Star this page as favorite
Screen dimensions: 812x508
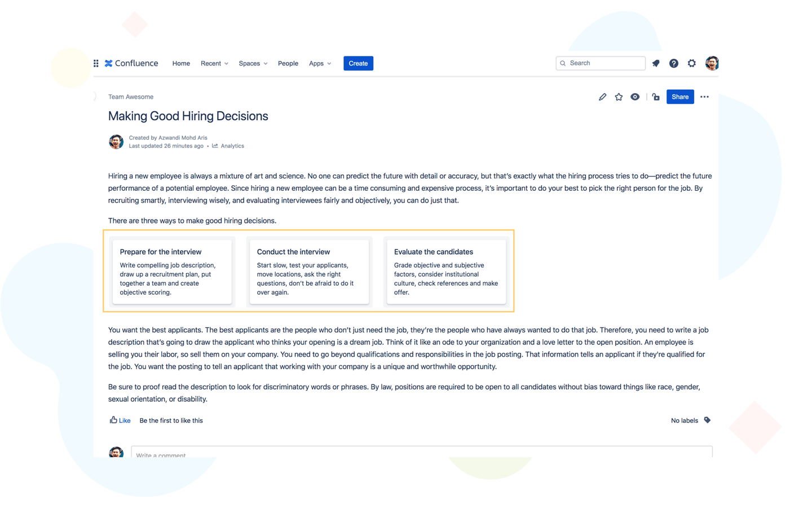click(x=619, y=97)
